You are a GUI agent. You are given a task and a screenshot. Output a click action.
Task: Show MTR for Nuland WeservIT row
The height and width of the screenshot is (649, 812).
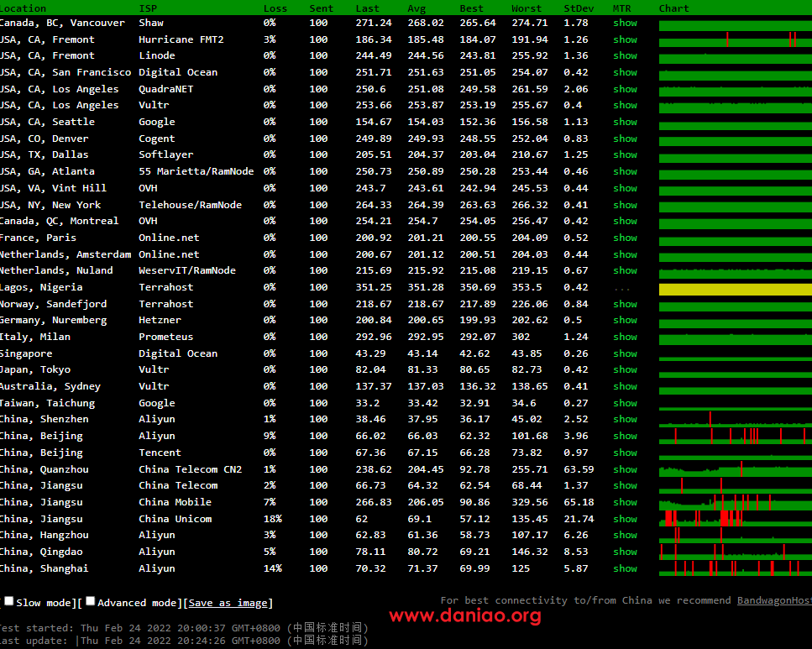tap(625, 270)
